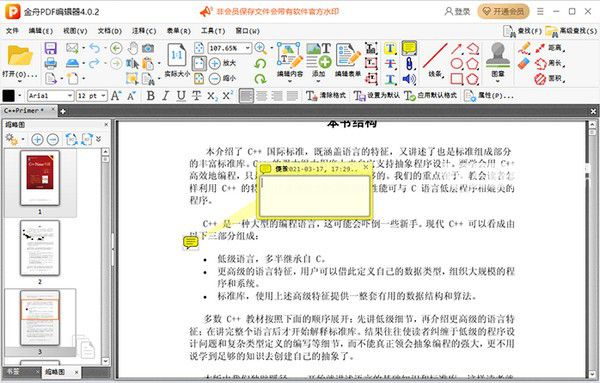Select the sound annotation speaker tool
600x383 pixels.
[409, 79]
